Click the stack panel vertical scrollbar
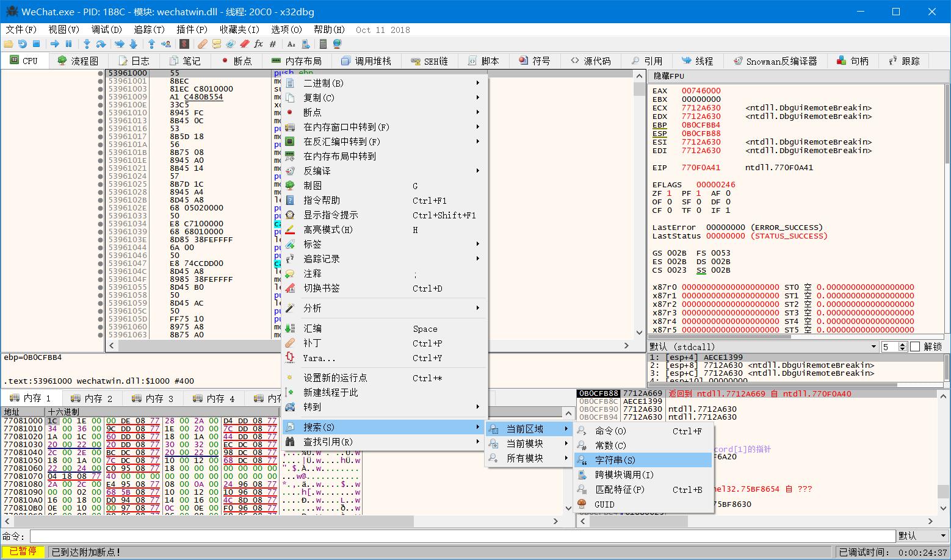Screen dimensions: 951x560 [x=943, y=452]
